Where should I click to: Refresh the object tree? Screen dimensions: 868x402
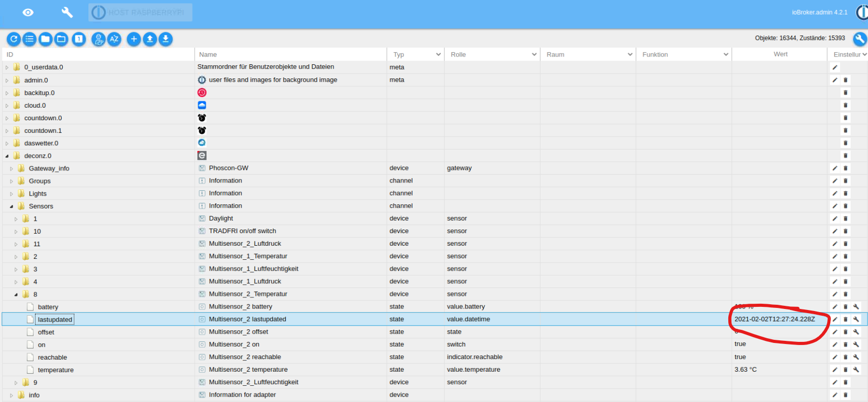[14, 39]
